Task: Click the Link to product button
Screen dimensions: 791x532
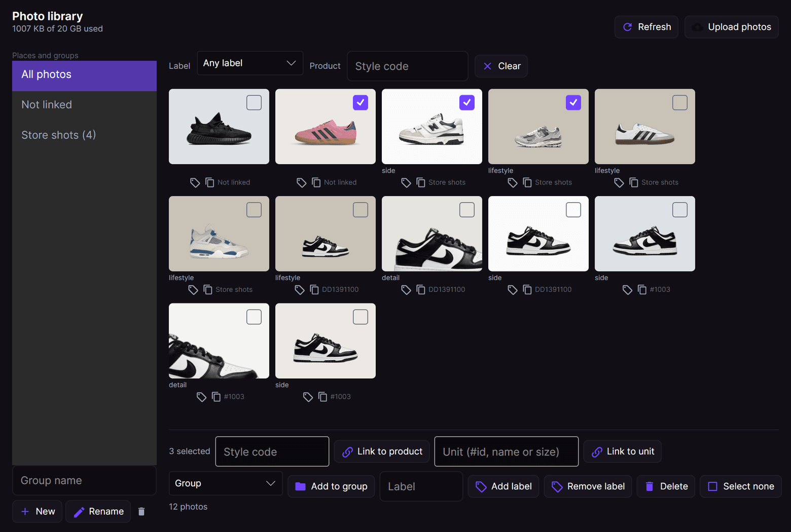Action: [x=382, y=451]
